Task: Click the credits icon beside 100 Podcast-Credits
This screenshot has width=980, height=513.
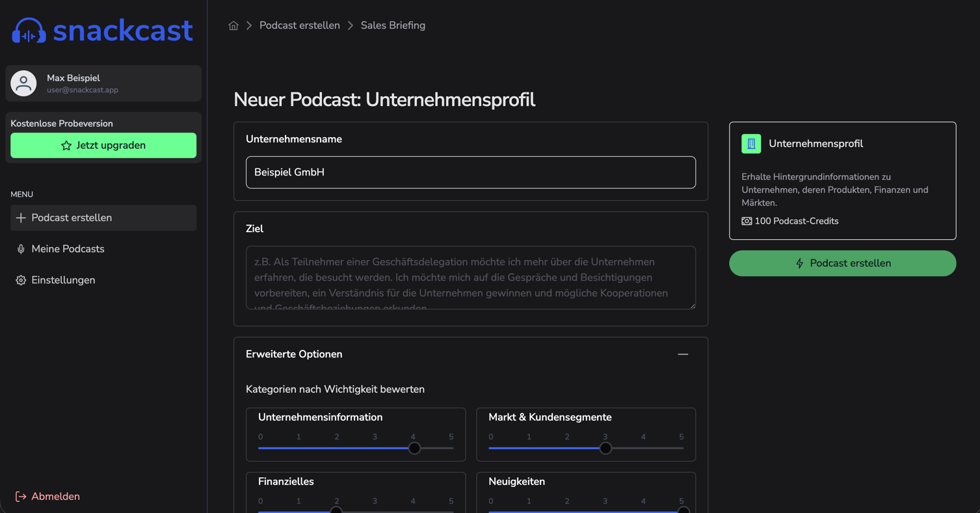Action: point(746,220)
